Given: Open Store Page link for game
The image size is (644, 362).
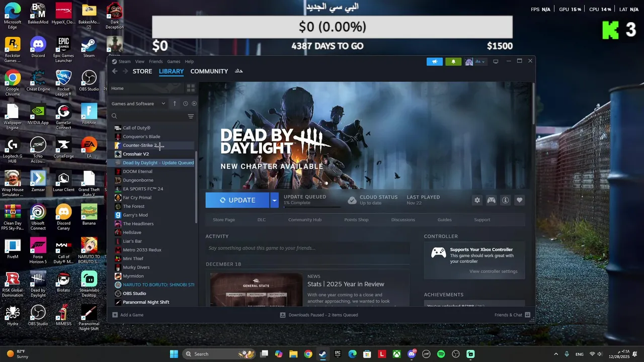Looking at the screenshot, I should [x=224, y=220].
